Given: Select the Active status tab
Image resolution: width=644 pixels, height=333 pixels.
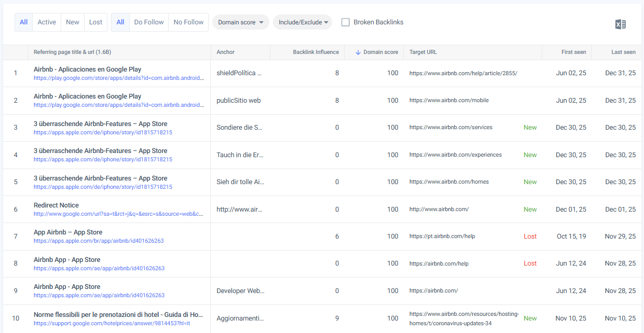Looking at the screenshot, I should point(47,22).
